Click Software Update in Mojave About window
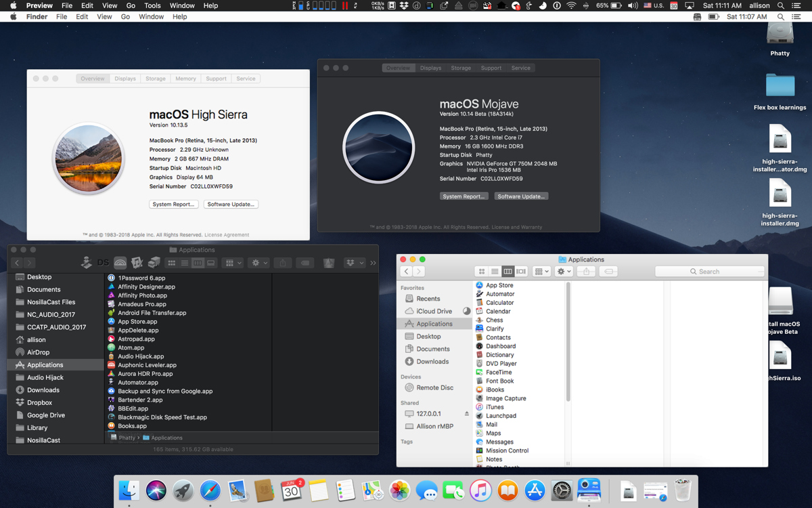This screenshot has width=812, height=508. (521, 196)
